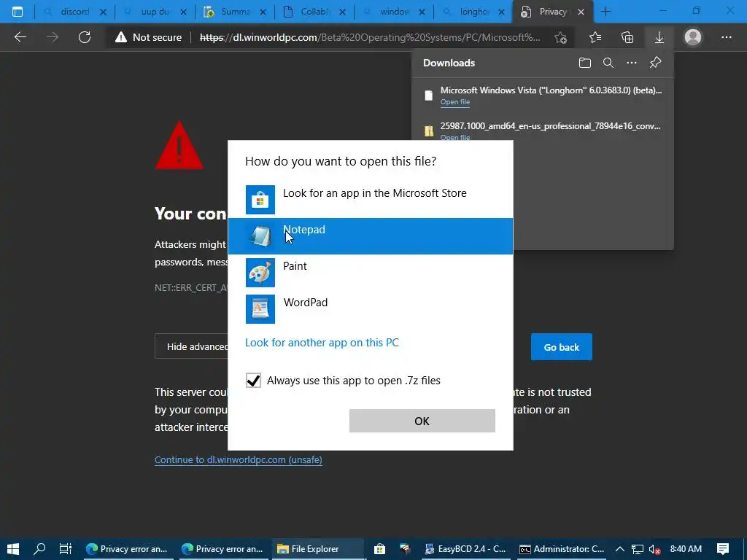
Task: Open File Explorer taskbar button
Action: click(318, 549)
